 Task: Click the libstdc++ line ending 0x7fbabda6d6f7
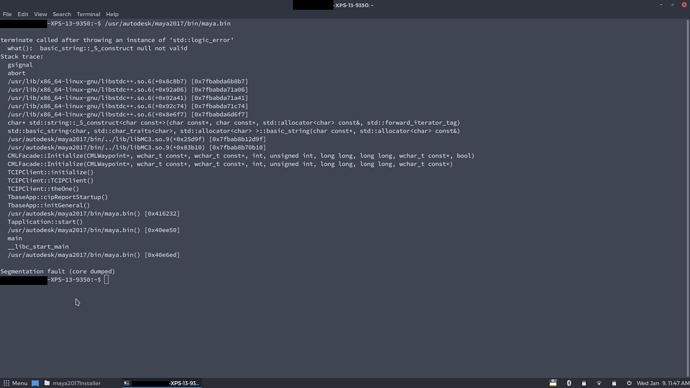point(128,114)
